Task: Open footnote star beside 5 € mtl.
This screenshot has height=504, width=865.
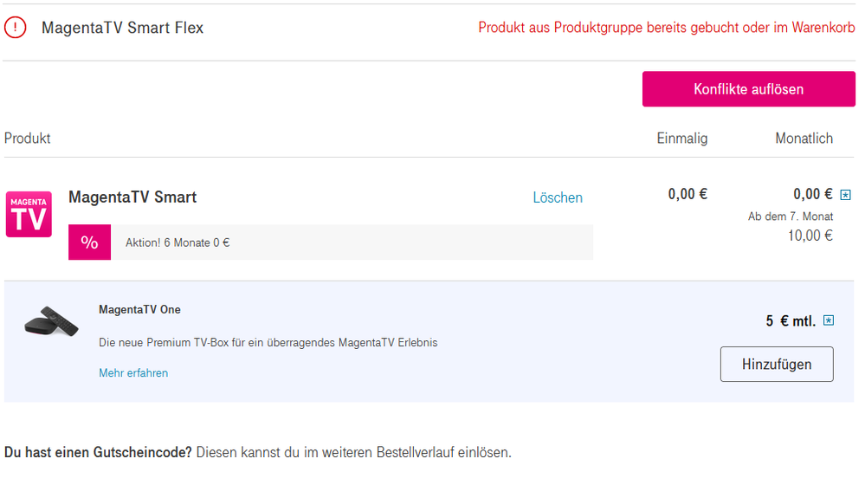Action: pos(829,320)
